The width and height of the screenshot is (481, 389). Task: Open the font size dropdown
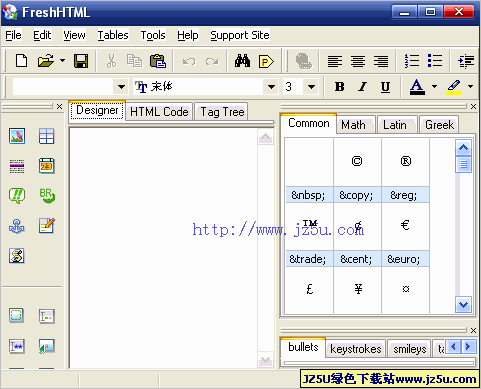click(311, 87)
